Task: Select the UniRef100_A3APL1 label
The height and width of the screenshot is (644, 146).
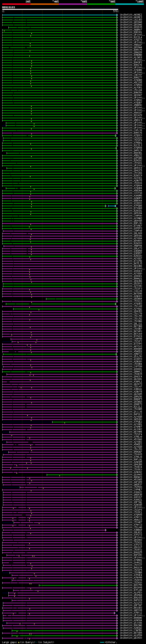Action: (x=131, y=382)
